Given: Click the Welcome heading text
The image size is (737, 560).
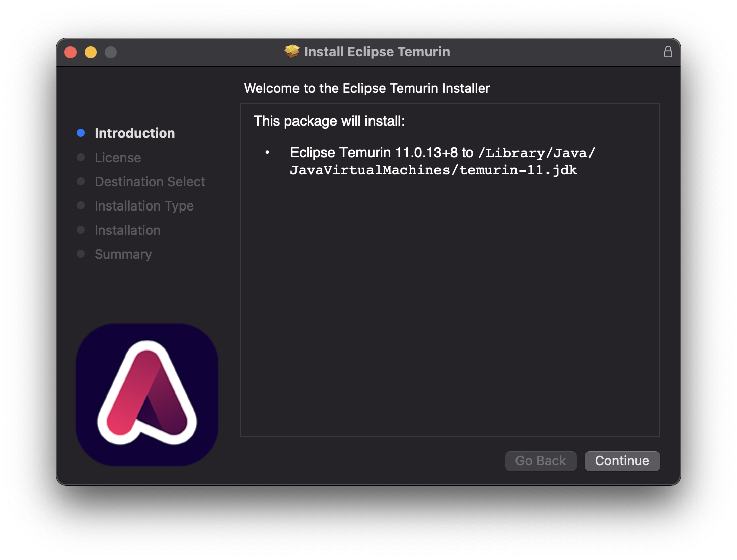Looking at the screenshot, I should click(366, 88).
